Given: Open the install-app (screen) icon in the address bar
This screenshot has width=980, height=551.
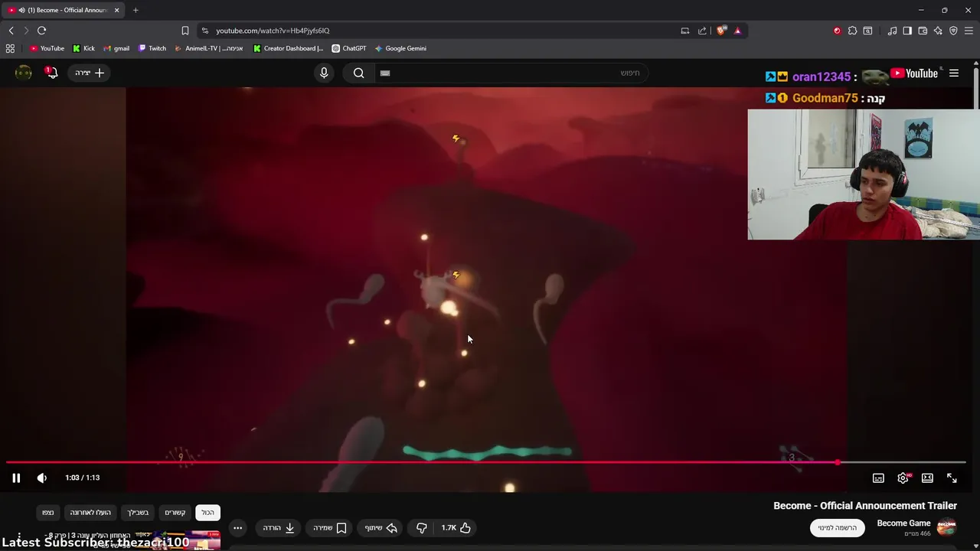Looking at the screenshot, I should tap(684, 31).
